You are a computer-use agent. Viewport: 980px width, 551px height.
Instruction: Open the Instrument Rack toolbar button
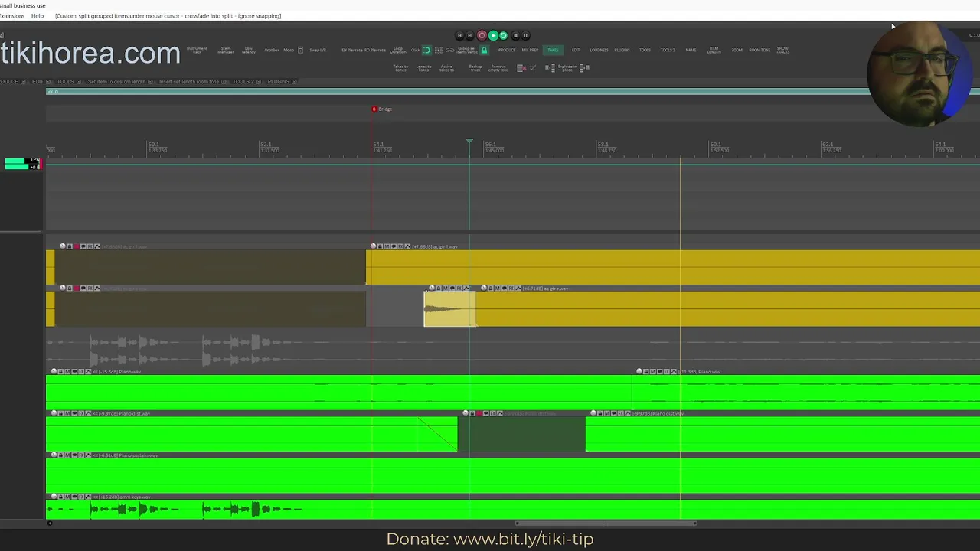[x=197, y=50]
